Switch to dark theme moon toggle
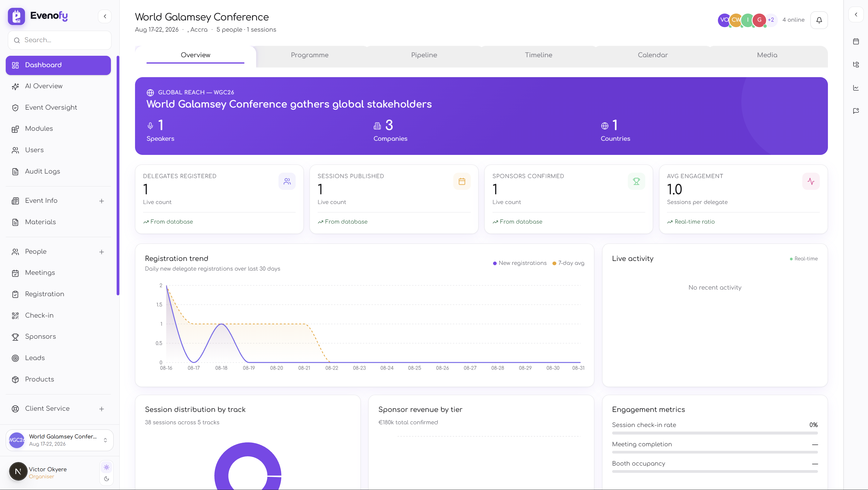 pyautogui.click(x=106, y=479)
